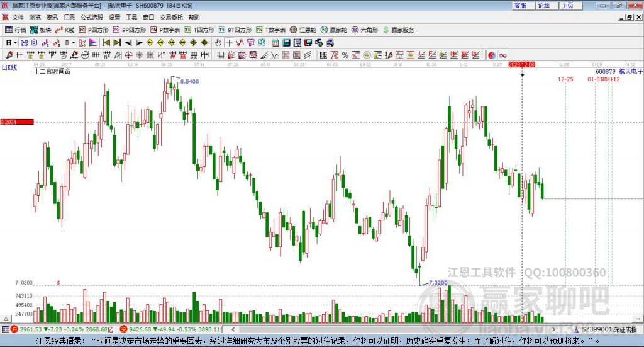Open the P数字表 tool
This screenshot has width=644, height=347.
[165, 30]
